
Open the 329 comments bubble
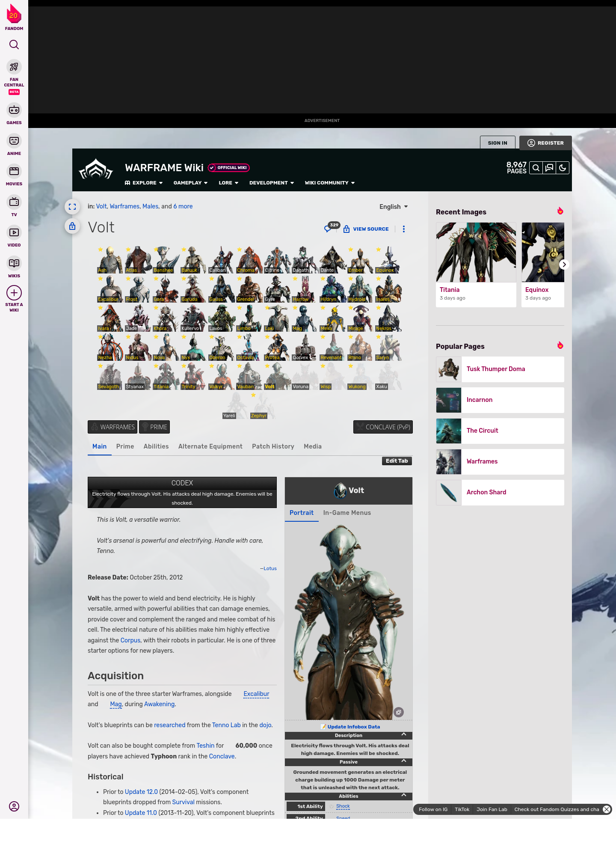332,227
